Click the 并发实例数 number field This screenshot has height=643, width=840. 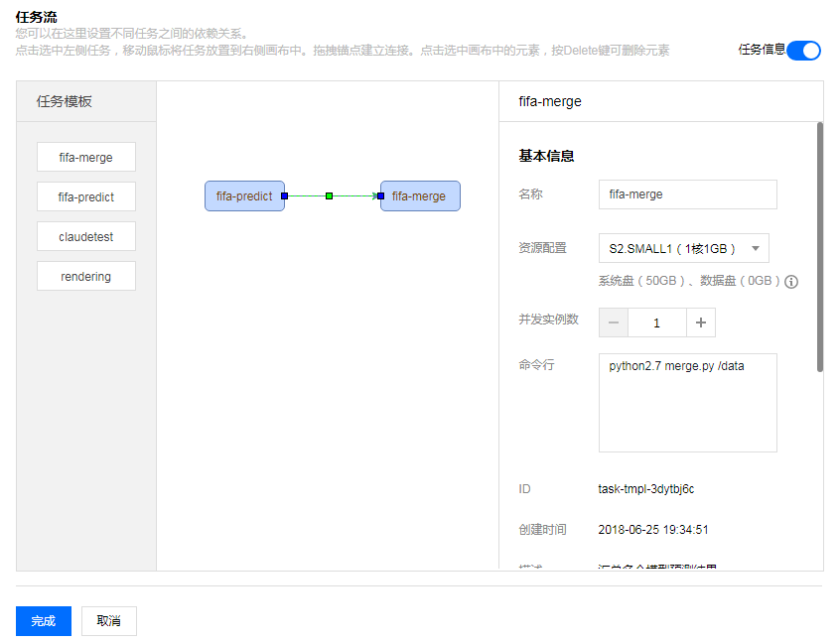pyautogui.click(x=656, y=322)
